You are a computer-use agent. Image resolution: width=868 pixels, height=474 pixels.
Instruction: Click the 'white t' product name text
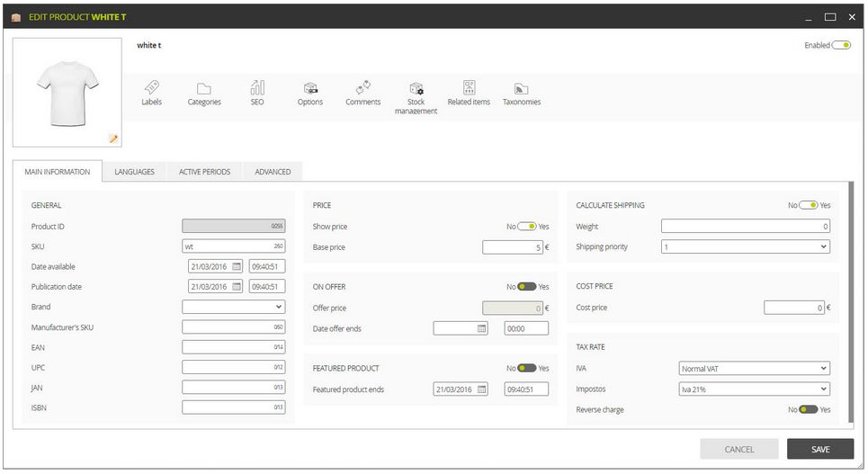[x=149, y=45]
